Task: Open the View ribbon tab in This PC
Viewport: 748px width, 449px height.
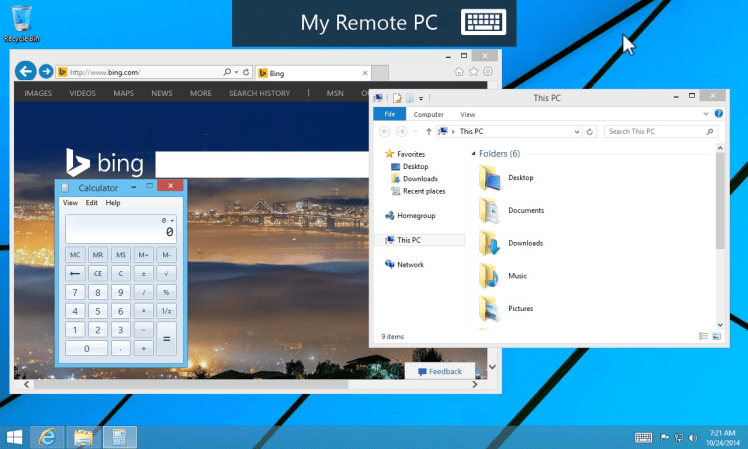Action: (468, 115)
